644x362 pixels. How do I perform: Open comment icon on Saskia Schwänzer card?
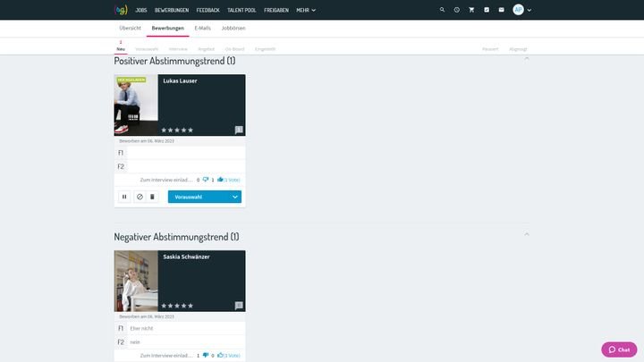[239, 306]
